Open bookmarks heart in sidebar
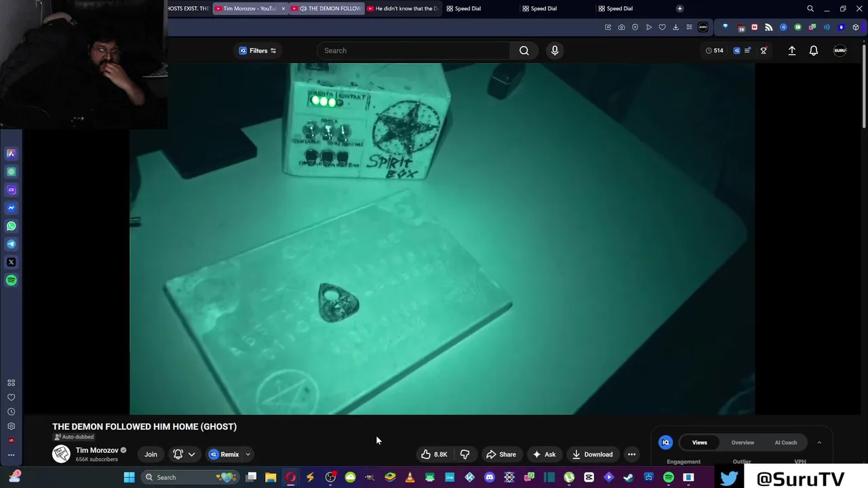 pos(11,397)
